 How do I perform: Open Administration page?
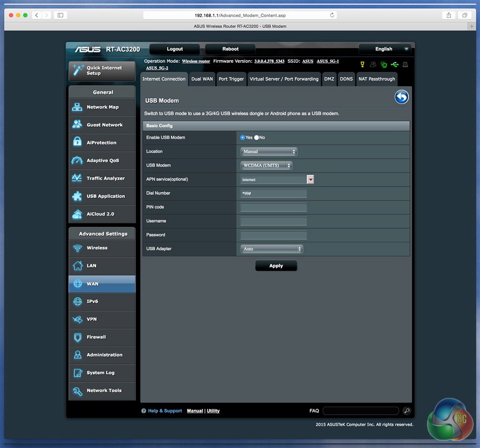pyautogui.click(x=102, y=355)
